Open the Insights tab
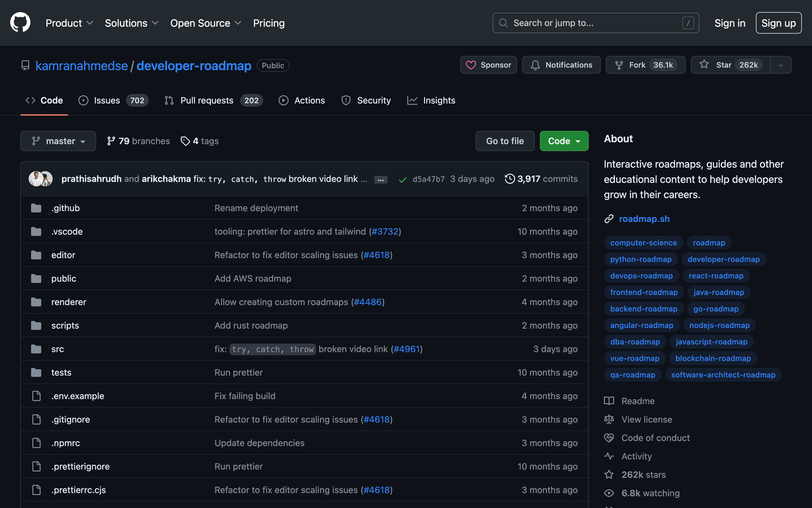 tap(431, 100)
